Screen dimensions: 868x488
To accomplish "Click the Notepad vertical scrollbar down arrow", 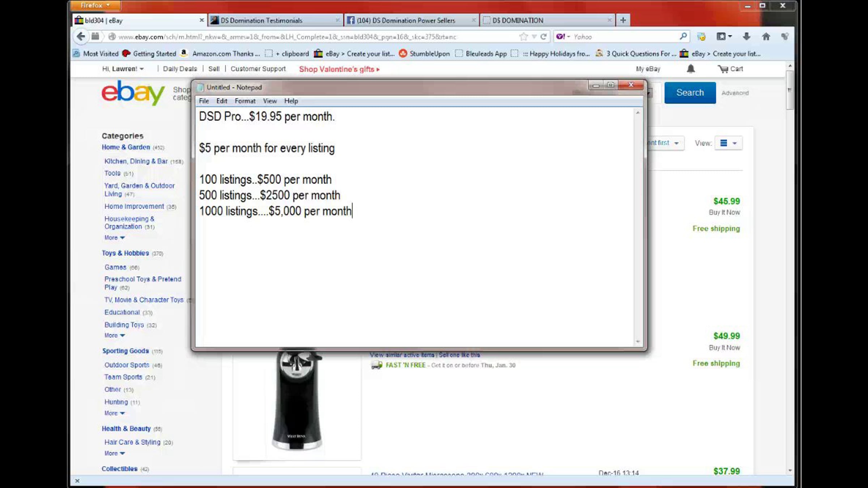I will click(x=638, y=341).
